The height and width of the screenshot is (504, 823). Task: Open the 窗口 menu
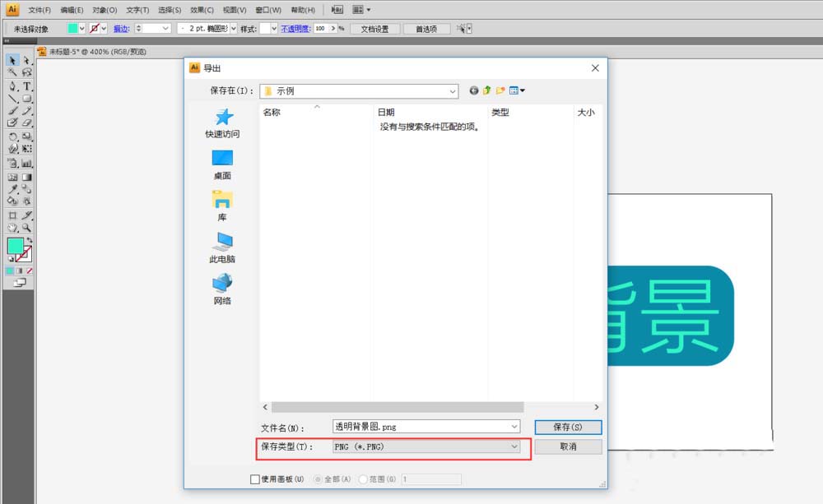tap(267, 9)
